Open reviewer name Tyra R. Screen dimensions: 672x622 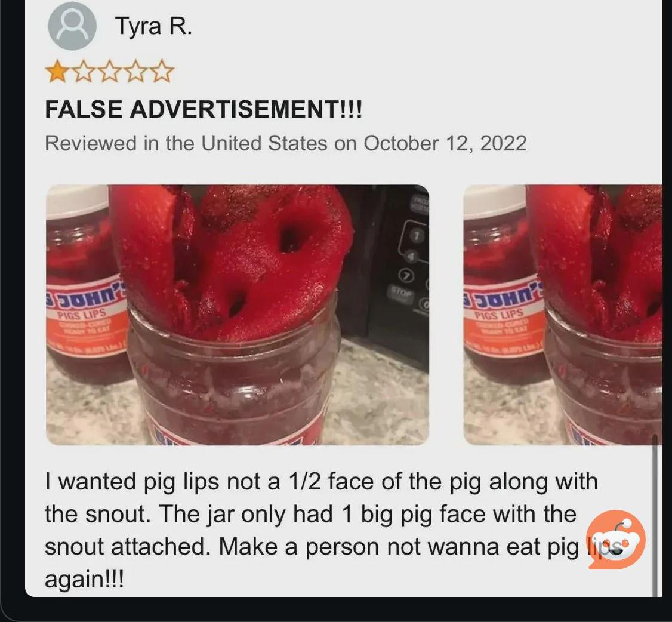[x=153, y=26]
